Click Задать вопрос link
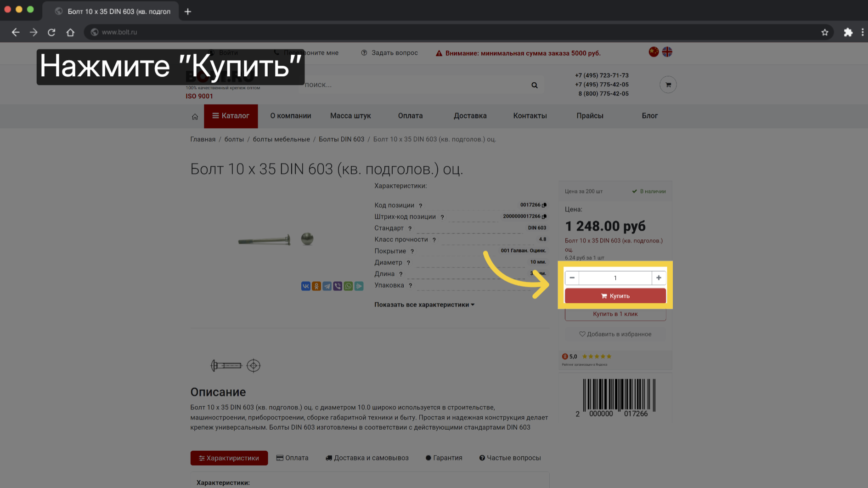 tap(389, 53)
